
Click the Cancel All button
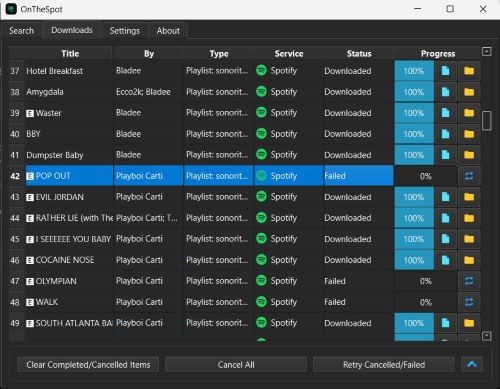[236, 365]
